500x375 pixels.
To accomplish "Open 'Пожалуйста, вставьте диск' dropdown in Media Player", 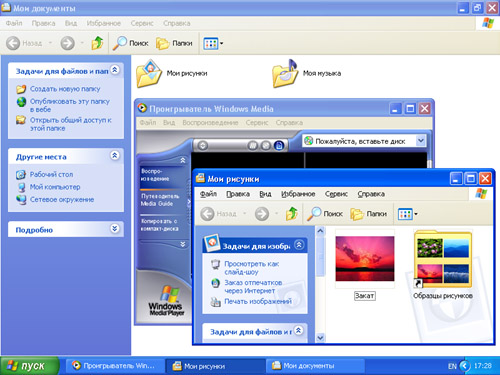I will click(x=421, y=141).
